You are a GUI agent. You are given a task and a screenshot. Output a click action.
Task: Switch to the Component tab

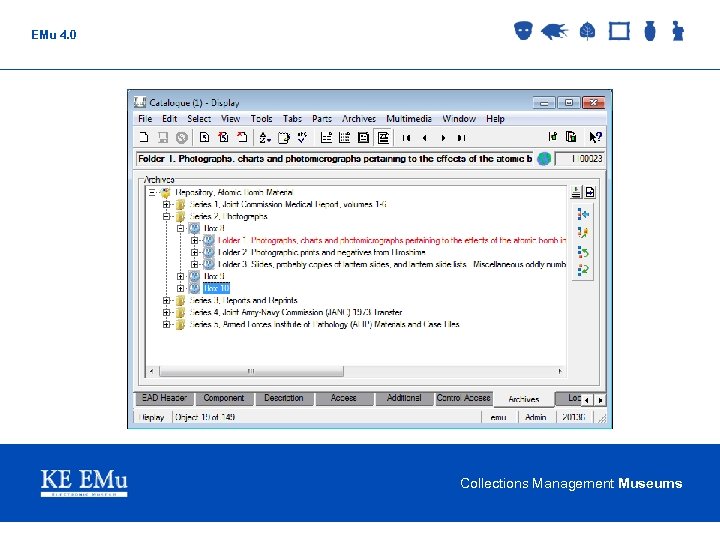(224, 398)
